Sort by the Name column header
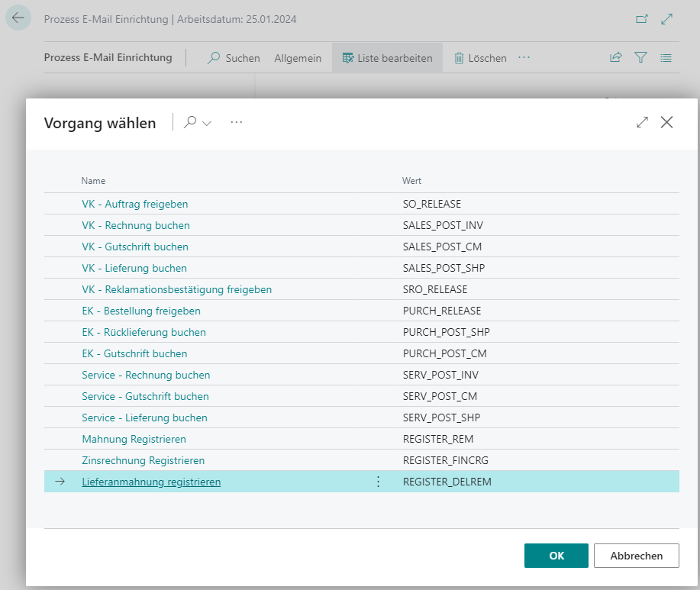The height and width of the screenshot is (590, 700). click(x=93, y=181)
